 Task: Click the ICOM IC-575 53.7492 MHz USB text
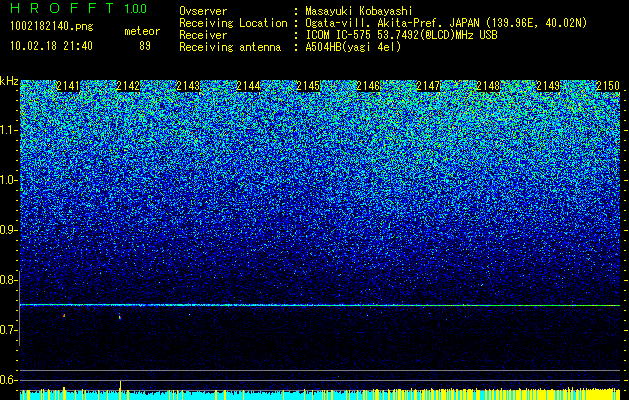[401, 35]
